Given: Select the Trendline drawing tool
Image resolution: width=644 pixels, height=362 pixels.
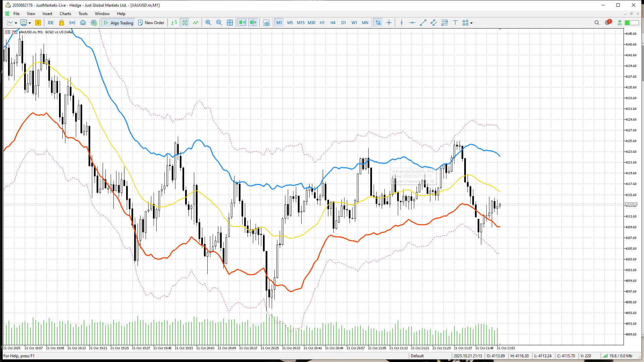Looking at the screenshot, I should pos(423,22).
